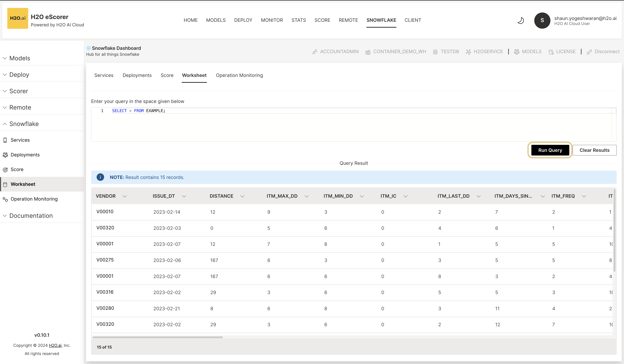
Task: Click the H2O.ai yellow logo
Action: (x=18, y=18)
